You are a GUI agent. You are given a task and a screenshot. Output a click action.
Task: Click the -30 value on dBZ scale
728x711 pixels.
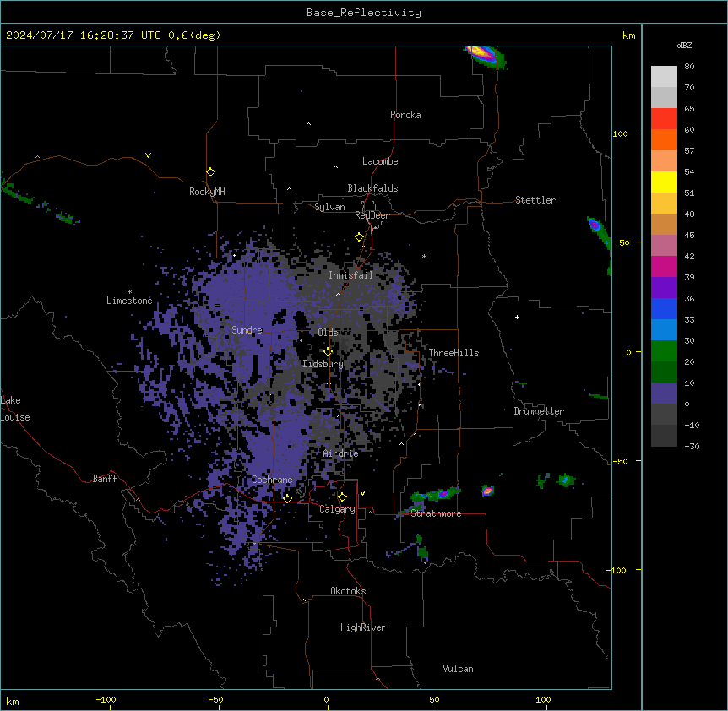point(692,446)
